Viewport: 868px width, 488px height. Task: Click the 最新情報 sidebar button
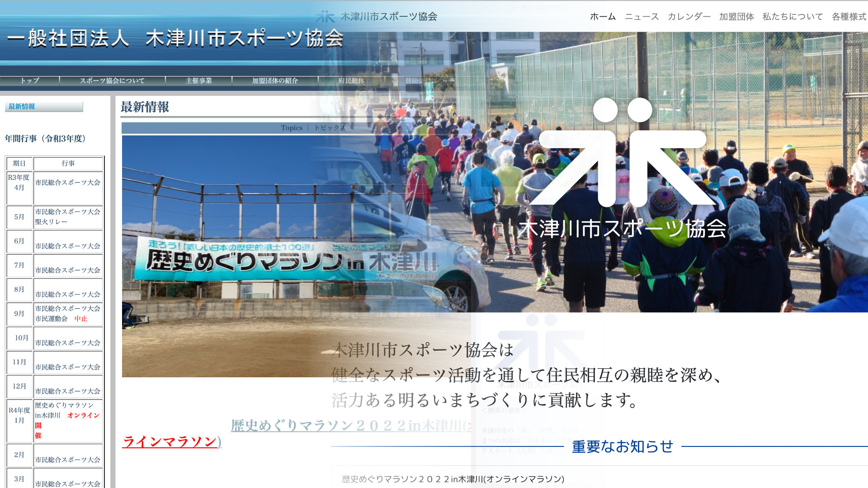[44, 107]
